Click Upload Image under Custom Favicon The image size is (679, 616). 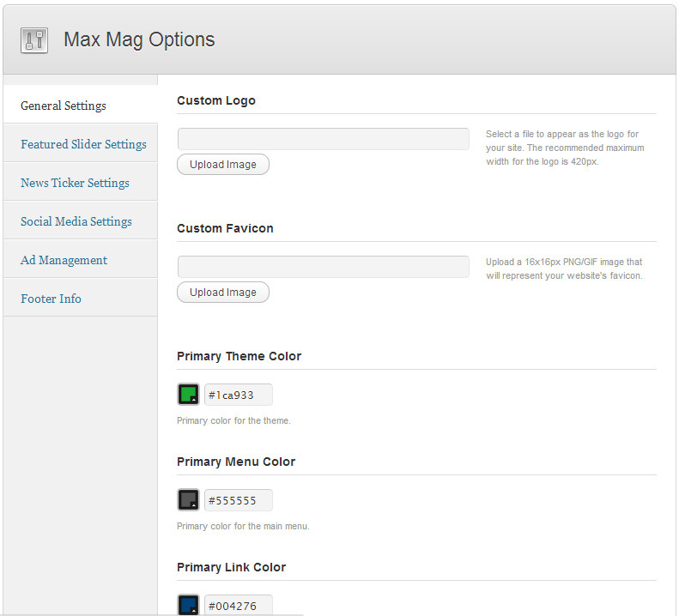223,293
